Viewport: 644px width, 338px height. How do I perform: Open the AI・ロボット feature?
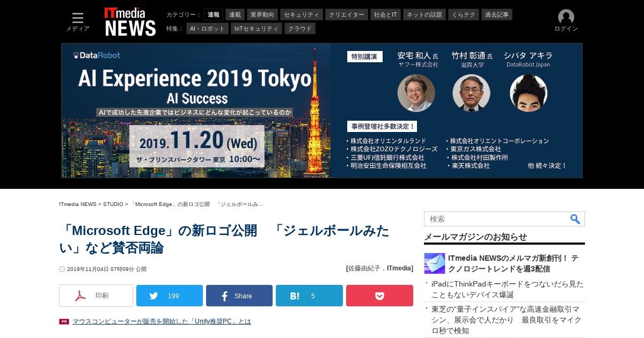[x=207, y=28]
